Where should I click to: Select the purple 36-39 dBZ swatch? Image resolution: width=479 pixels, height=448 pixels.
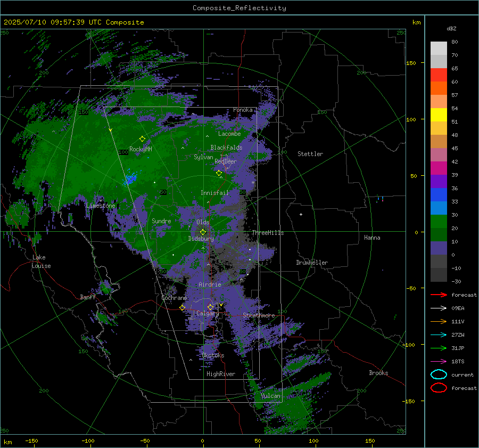[439, 181]
